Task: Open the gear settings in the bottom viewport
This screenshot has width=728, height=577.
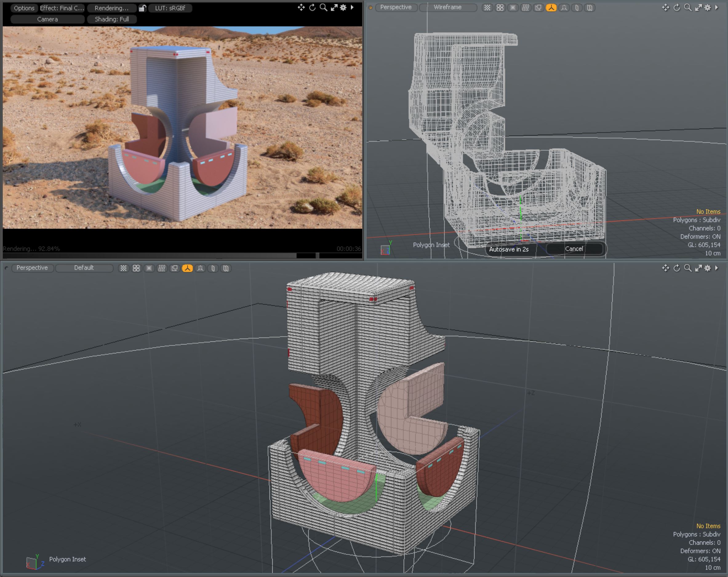Action: (x=708, y=268)
